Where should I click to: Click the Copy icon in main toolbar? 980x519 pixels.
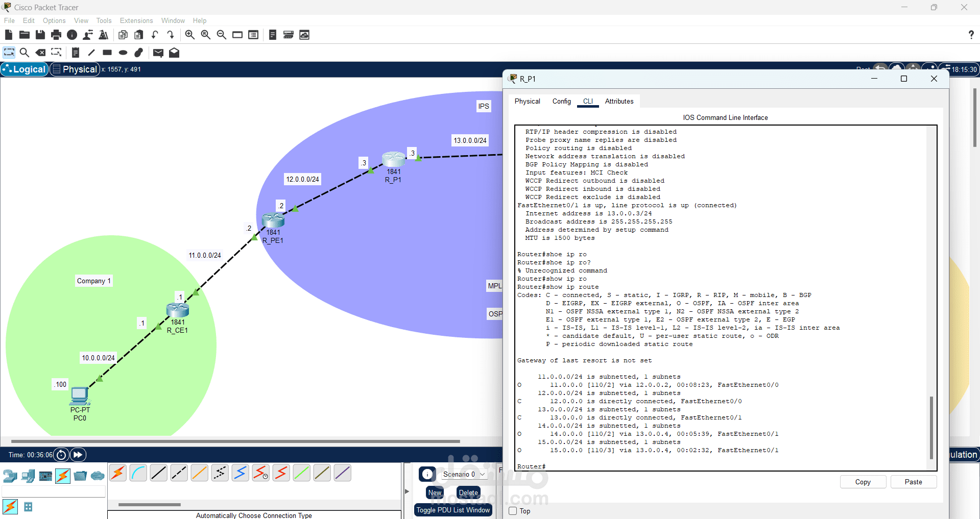123,35
